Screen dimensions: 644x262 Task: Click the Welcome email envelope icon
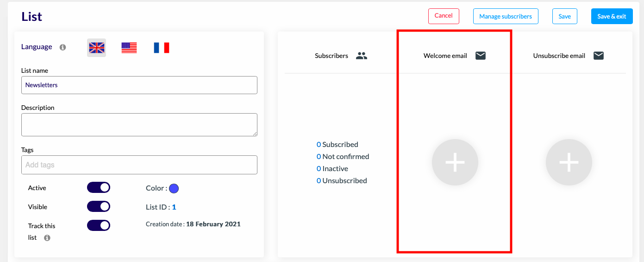(x=481, y=56)
